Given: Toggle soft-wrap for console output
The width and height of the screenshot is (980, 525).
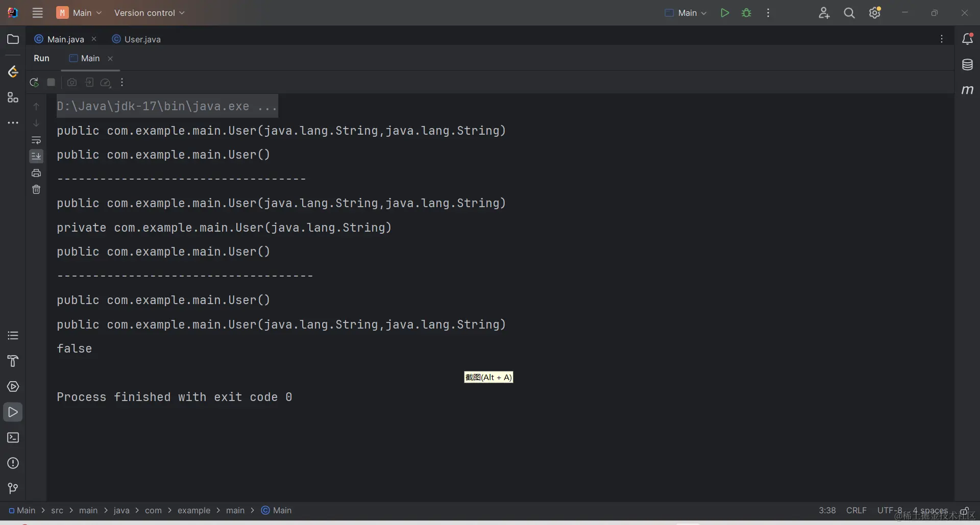Looking at the screenshot, I should click(36, 140).
